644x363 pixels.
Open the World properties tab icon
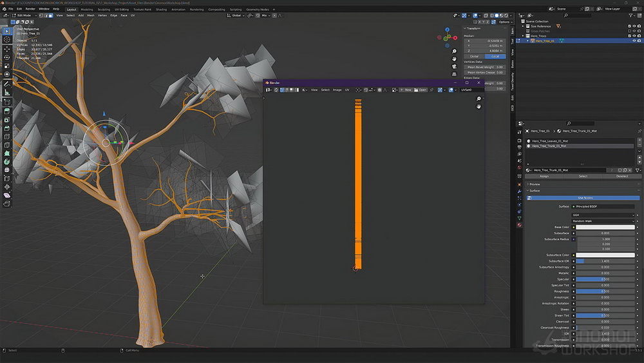(x=520, y=168)
